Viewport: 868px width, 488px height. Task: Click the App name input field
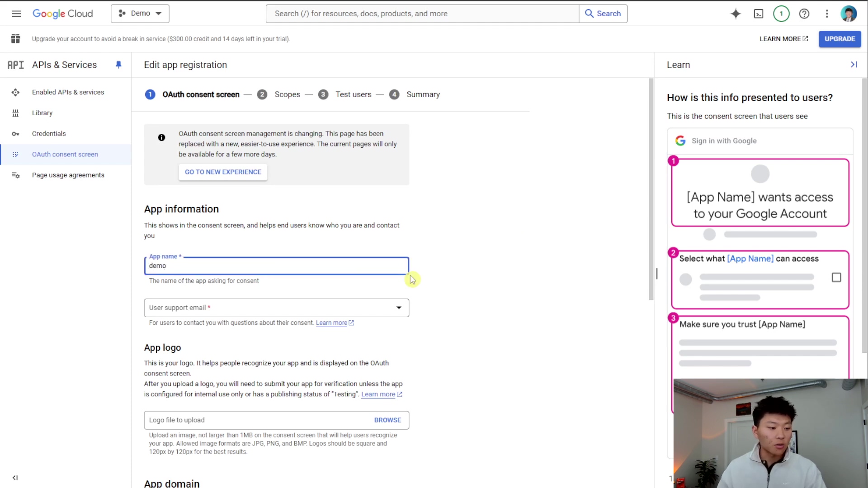pyautogui.click(x=276, y=266)
